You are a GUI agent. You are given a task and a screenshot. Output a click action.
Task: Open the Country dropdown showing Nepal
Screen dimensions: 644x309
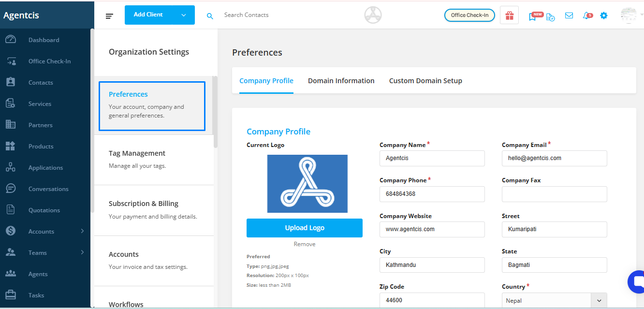tap(555, 300)
